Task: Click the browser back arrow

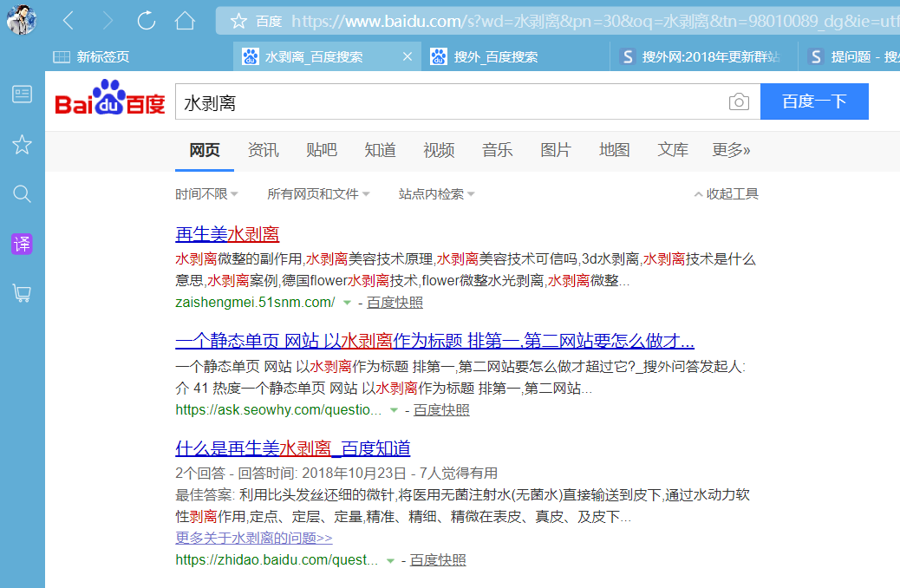Action: coord(68,21)
